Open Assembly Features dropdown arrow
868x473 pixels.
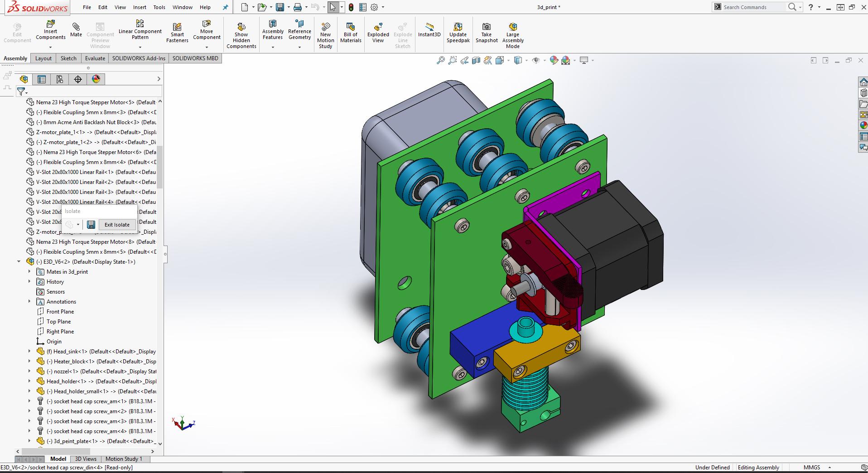pyautogui.click(x=273, y=47)
